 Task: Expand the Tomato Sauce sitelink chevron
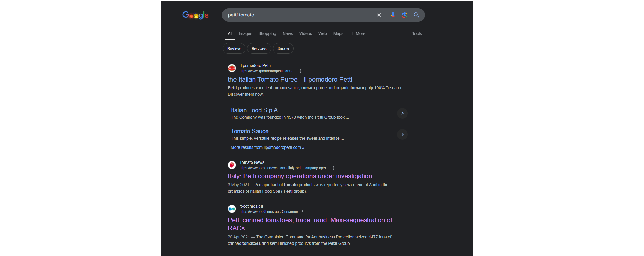[402, 134]
